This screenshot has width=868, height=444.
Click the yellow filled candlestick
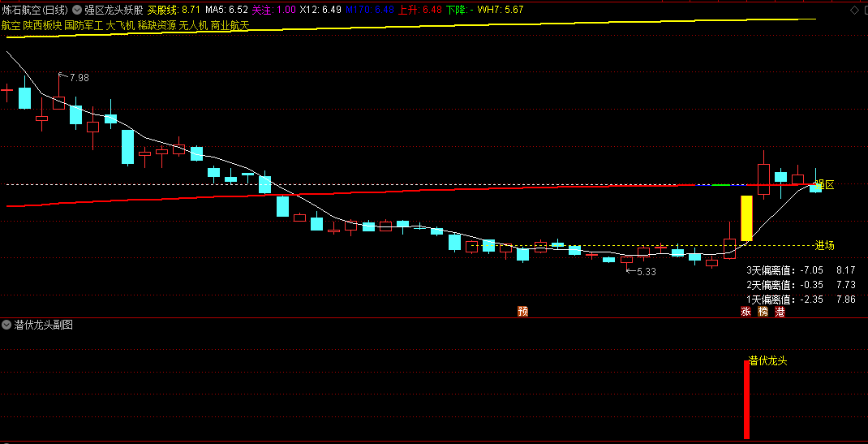coord(747,218)
